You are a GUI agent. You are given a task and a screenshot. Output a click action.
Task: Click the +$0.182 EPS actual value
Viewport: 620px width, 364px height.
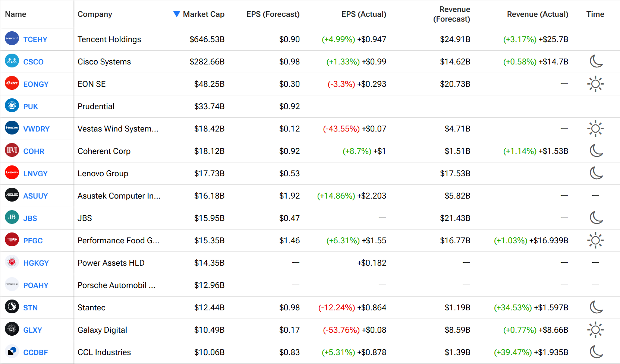(371, 263)
